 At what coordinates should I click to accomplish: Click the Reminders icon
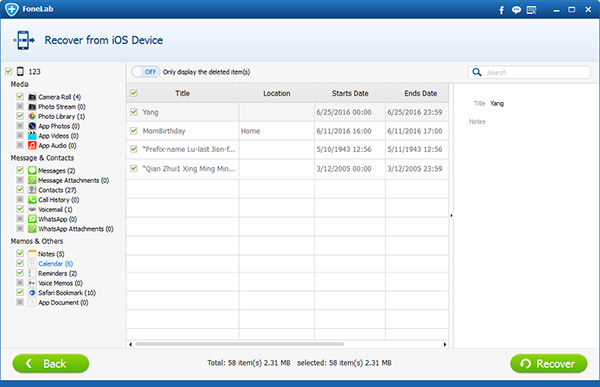coord(32,273)
